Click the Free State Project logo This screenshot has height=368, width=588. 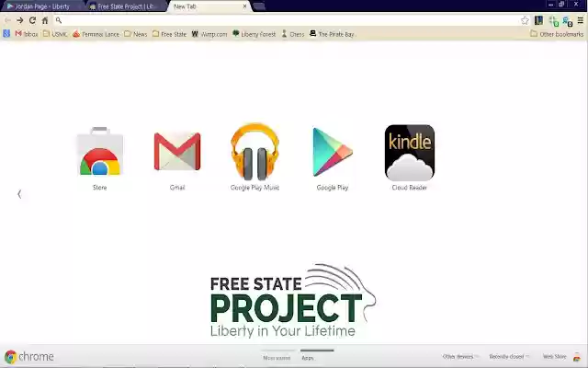click(293, 301)
